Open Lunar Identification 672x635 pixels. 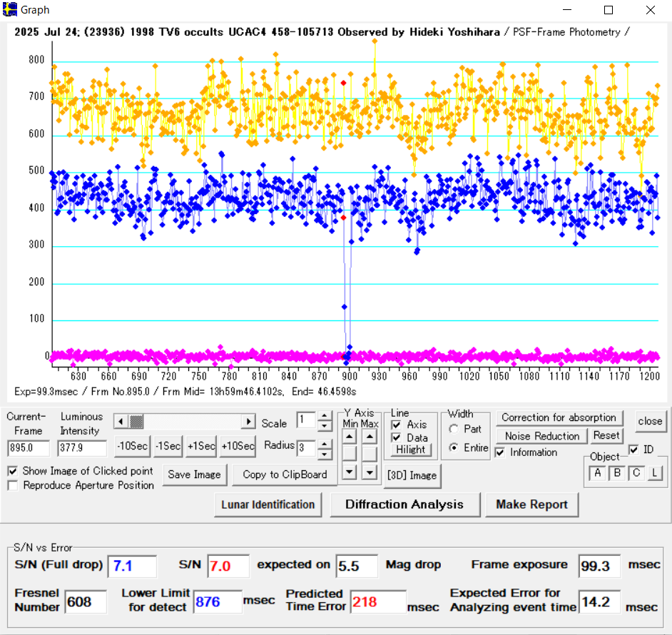click(268, 504)
